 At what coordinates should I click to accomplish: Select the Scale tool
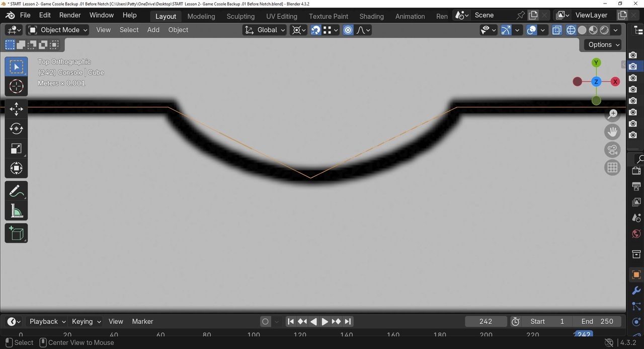click(x=16, y=148)
